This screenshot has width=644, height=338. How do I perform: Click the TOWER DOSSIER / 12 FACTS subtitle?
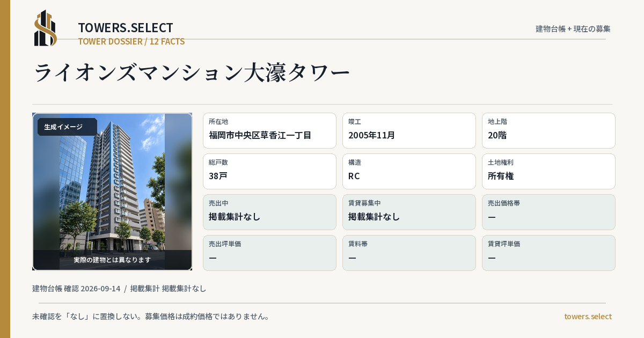pos(131,41)
